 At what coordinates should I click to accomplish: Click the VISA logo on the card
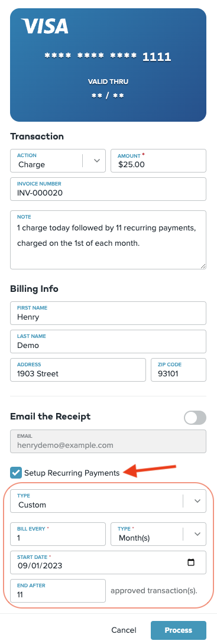click(x=44, y=26)
